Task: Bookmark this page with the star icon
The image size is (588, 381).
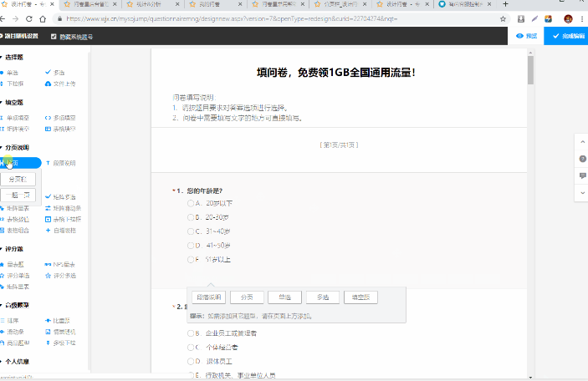Action: click(x=503, y=18)
